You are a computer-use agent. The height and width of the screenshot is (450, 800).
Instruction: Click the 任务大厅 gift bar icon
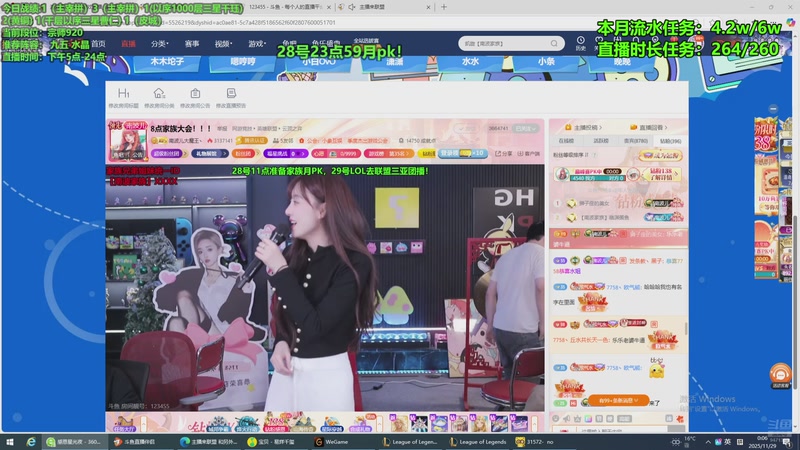[x=124, y=423]
